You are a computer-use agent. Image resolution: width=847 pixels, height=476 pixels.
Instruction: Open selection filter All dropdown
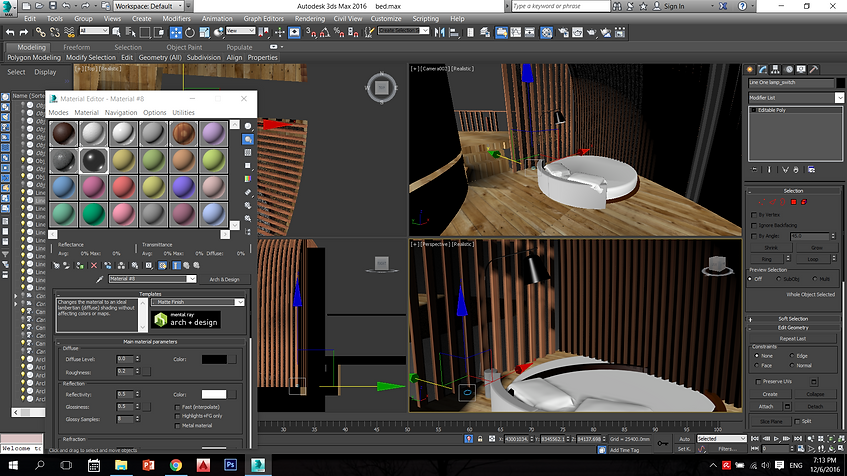click(94, 31)
